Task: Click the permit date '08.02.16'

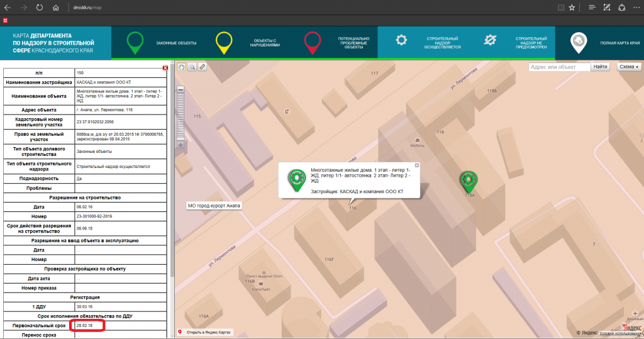Action: [x=121, y=207]
